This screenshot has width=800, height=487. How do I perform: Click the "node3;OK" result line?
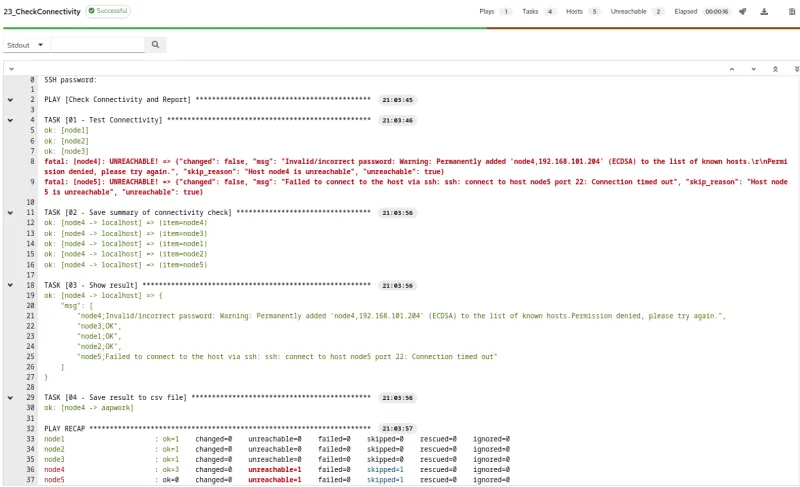[x=99, y=326]
